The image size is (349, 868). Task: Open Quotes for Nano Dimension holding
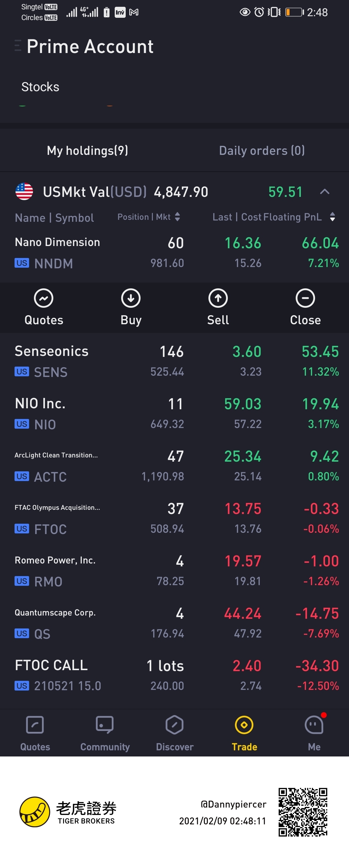(44, 307)
